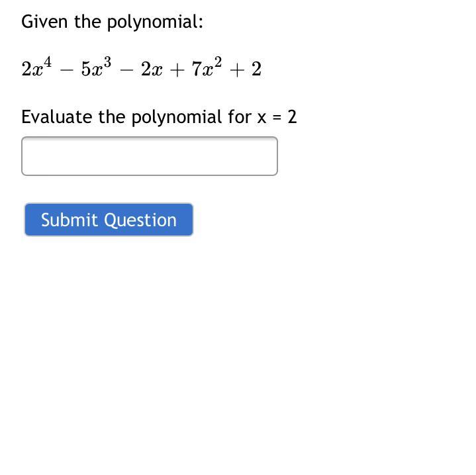Click the exponent 3 superscript
This screenshot has width=476, height=475.
(x=107, y=63)
